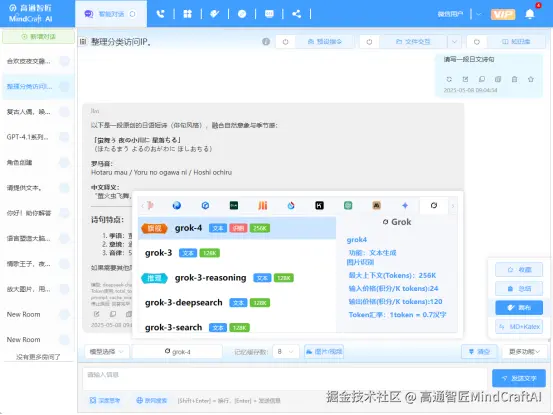Image resolution: width=553 pixels, height=415 pixels.
Task: Open the grok-4 model selector field
Action: pos(177,352)
